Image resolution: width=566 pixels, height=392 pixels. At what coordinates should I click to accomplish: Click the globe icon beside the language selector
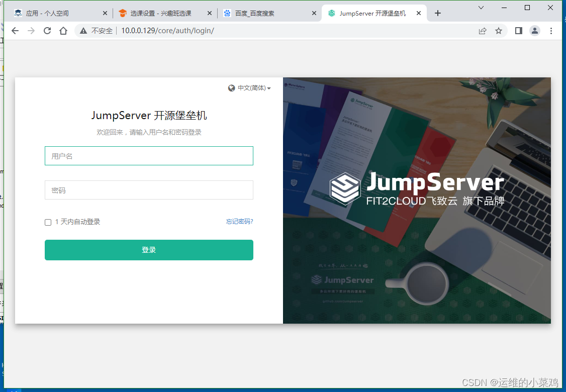(x=231, y=87)
